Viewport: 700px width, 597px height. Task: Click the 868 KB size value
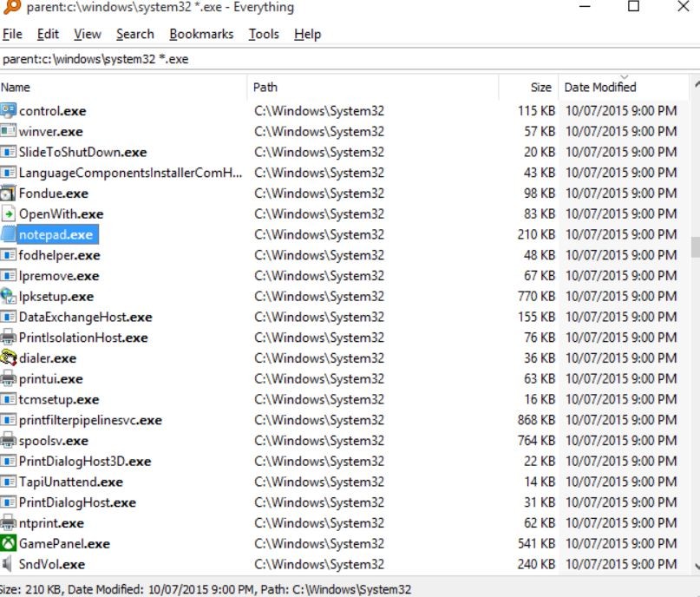[536, 420]
